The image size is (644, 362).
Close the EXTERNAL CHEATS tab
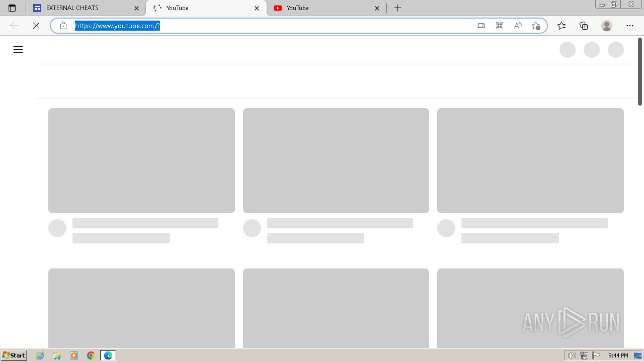coord(136,8)
